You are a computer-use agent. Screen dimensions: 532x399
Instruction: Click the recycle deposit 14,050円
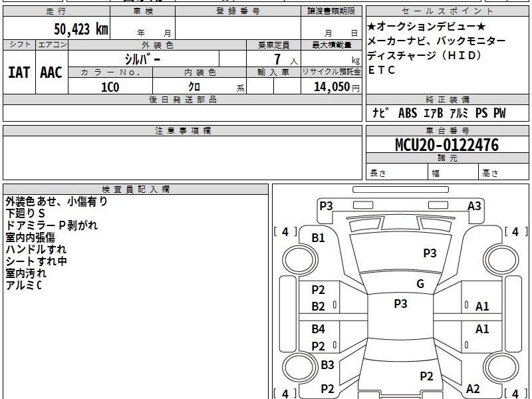[x=336, y=87]
